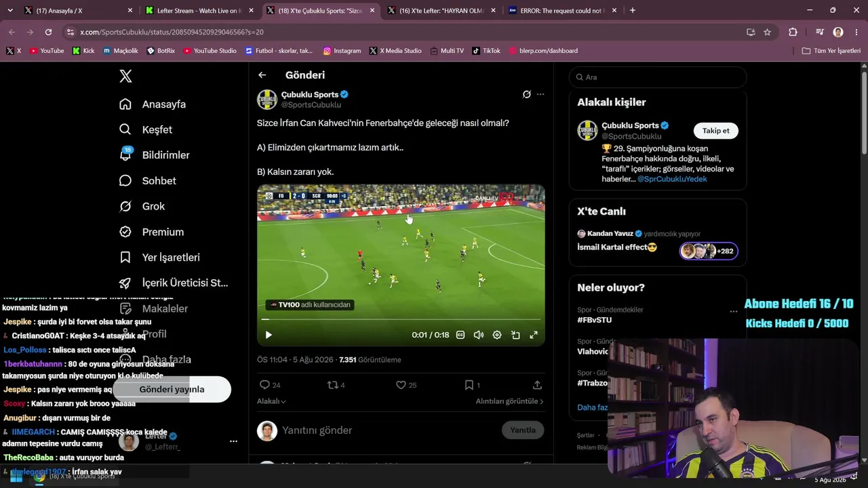
Task: Toggle video picture-in-picture mode
Action: (x=515, y=335)
